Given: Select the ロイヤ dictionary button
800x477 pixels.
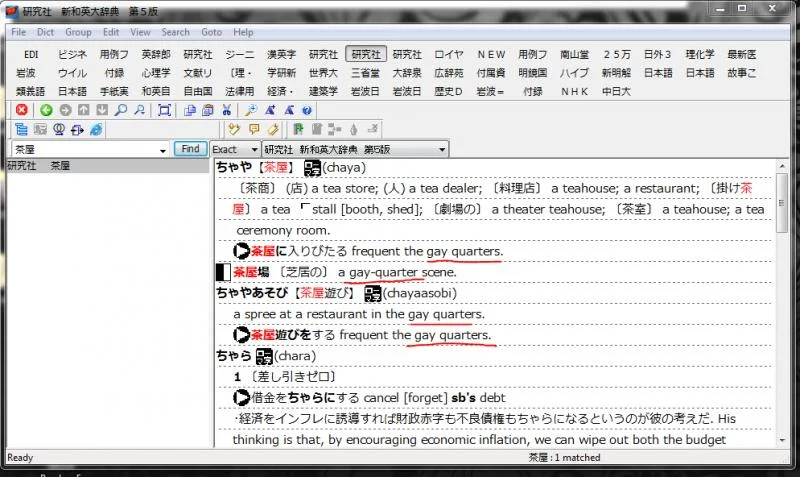Looking at the screenshot, I should [x=449, y=54].
